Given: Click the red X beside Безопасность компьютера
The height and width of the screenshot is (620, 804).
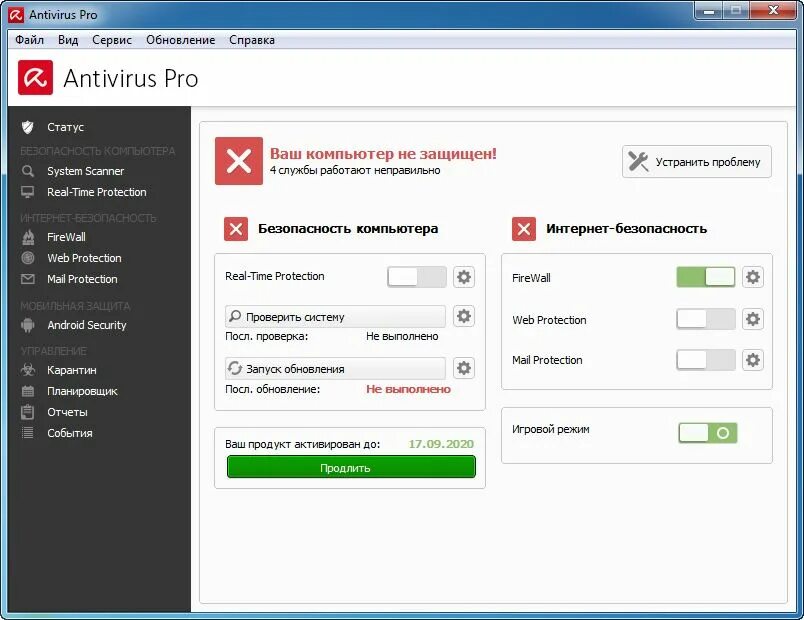Looking at the screenshot, I should click(236, 229).
